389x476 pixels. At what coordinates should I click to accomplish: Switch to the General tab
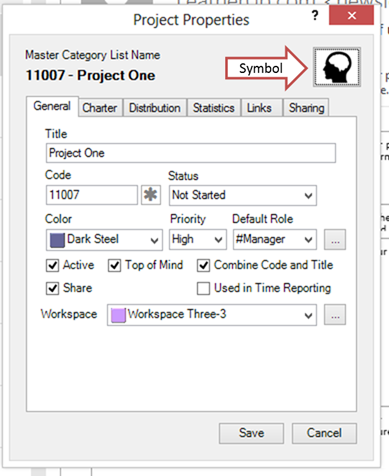click(52, 106)
